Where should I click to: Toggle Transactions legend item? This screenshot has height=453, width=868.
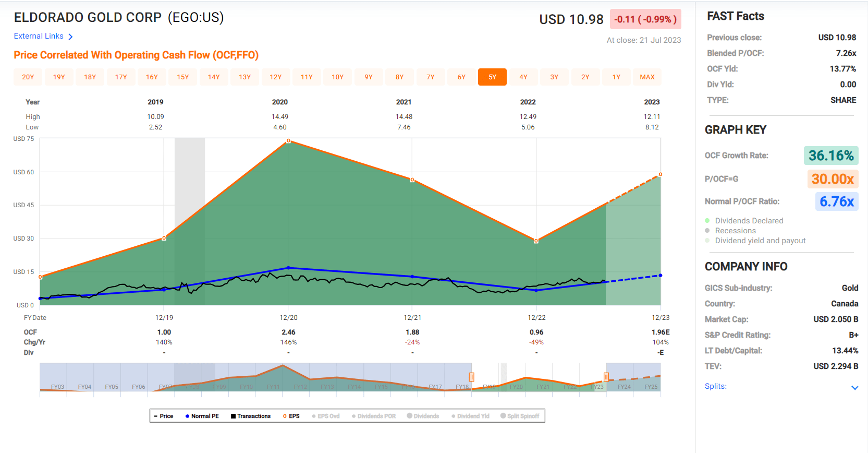click(251, 416)
